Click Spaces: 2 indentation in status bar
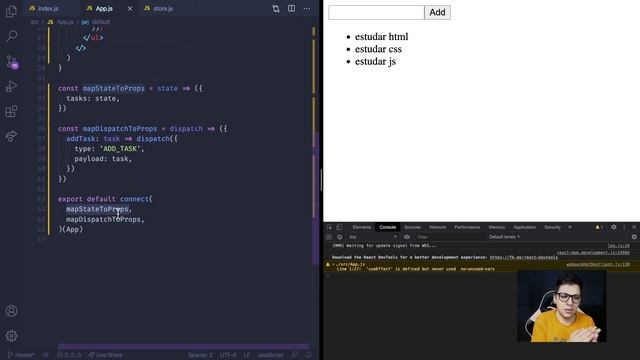 [200, 355]
